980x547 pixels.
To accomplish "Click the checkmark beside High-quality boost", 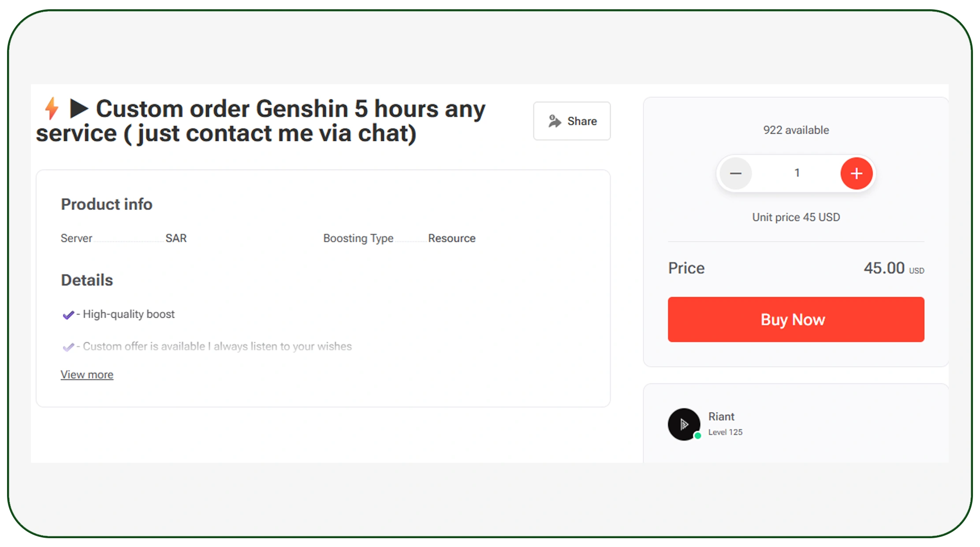I will (68, 315).
